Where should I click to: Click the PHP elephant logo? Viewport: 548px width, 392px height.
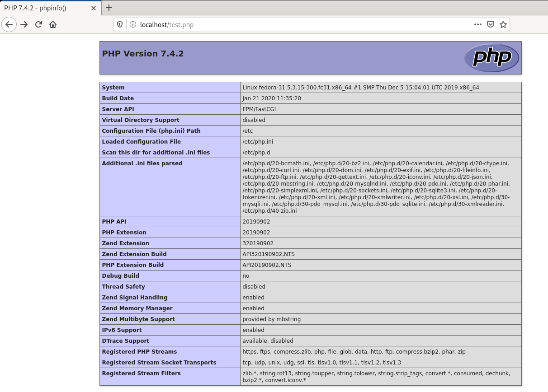[x=491, y=57]
